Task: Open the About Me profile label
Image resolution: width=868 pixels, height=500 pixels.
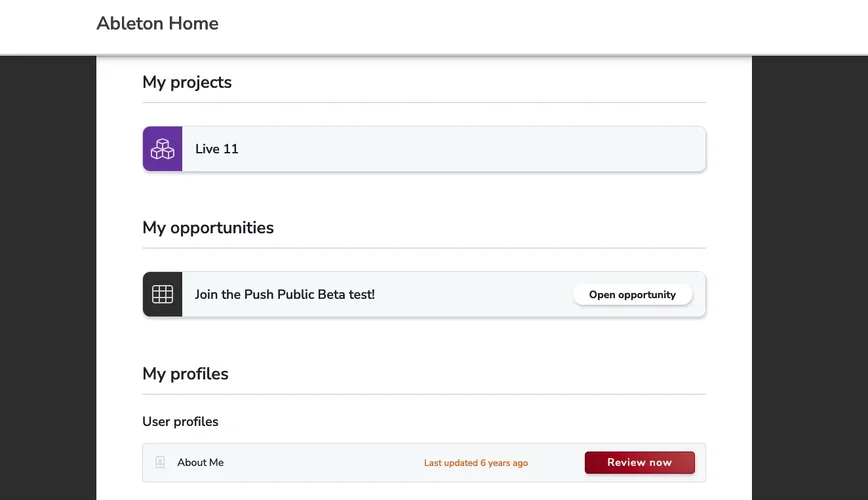Action: tap(200, 462)
